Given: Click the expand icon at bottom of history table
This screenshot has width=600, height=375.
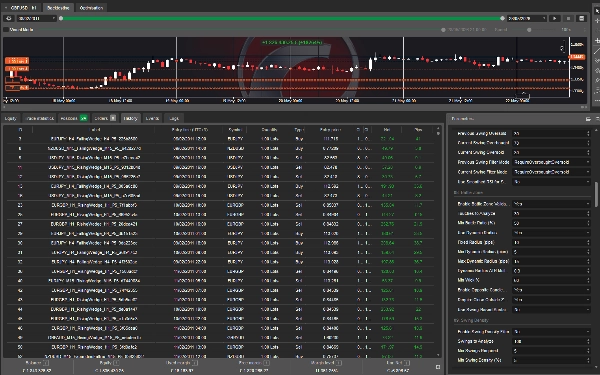Looking at the screenshot, I should click(x=438, y=367).
